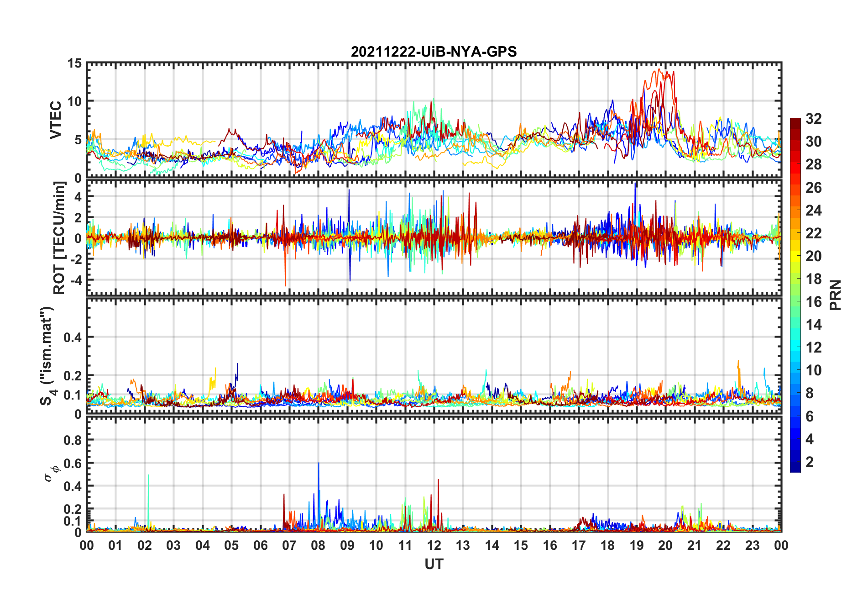Click colorbar tick label 28
Screen dimensions: 868x590
[814, 164]
